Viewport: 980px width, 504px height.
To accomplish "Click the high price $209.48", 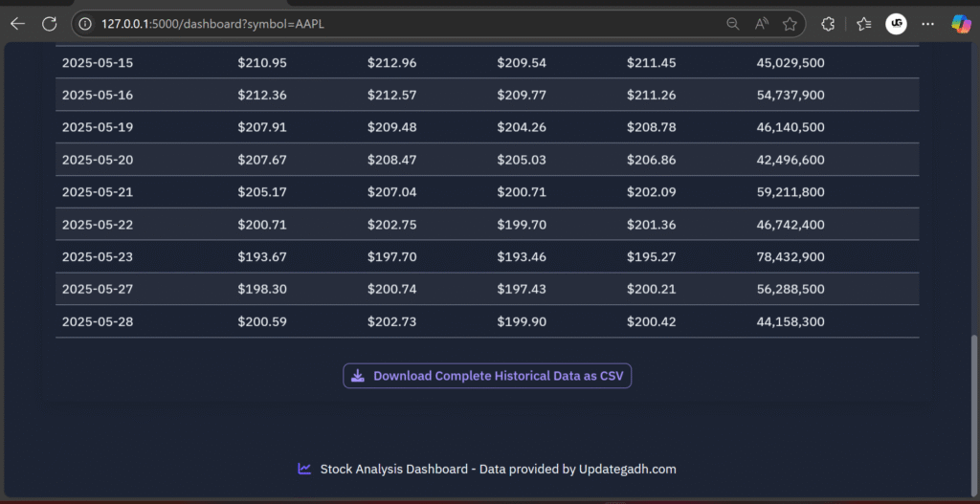I will (x=391, y=127).
